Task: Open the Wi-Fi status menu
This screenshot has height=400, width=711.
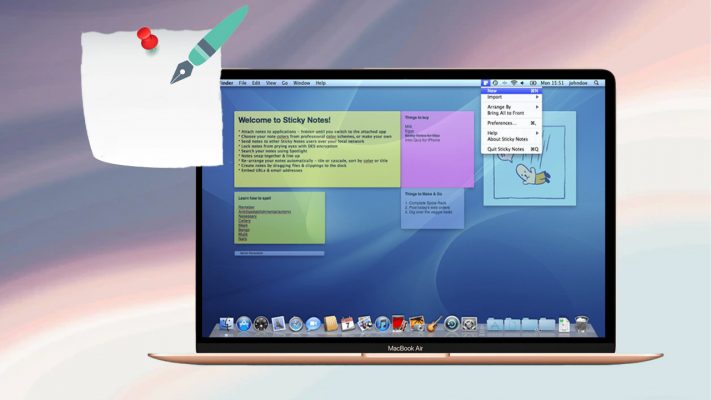Action: 514,83
